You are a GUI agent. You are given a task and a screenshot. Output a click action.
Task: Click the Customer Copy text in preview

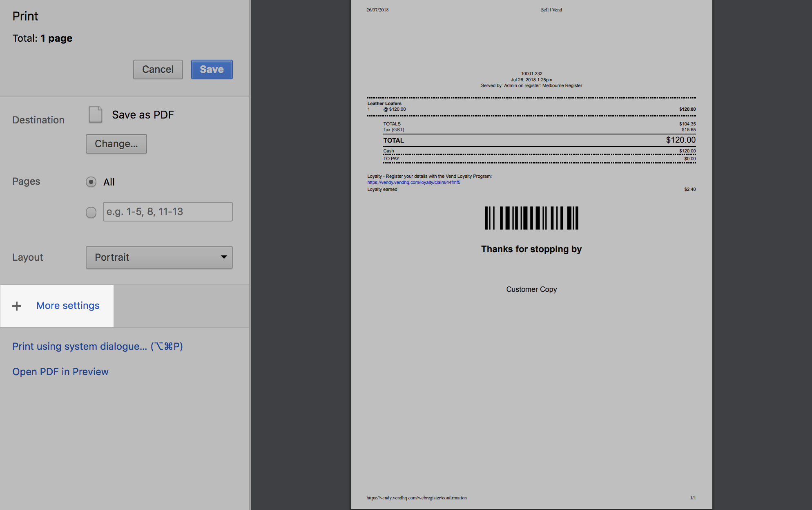(x=531, y=289)
